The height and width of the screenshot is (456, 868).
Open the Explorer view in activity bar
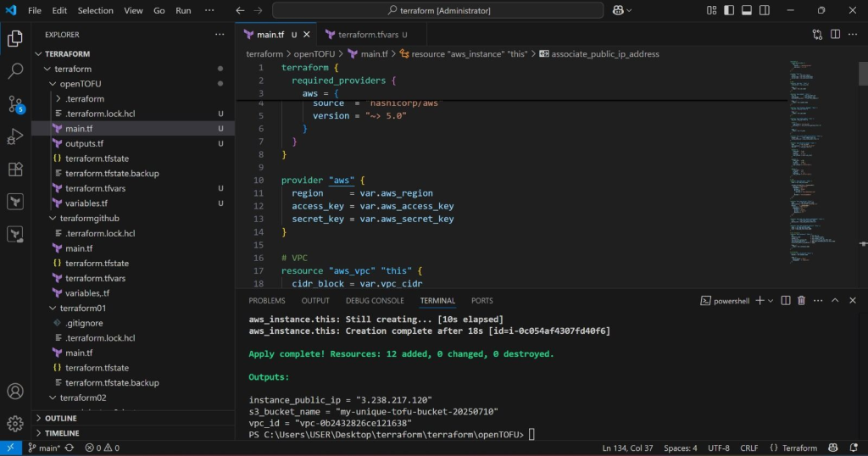click(15, 38)
